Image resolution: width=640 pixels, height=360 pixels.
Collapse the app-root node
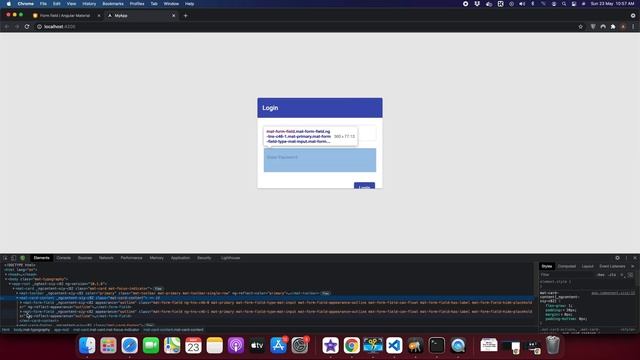(10, 284)
